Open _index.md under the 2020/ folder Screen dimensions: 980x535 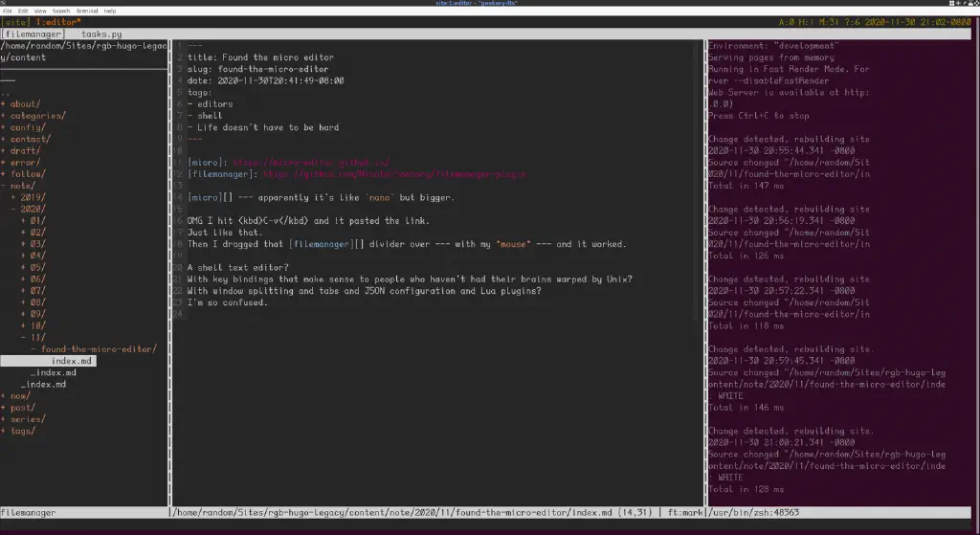(43, 385)
